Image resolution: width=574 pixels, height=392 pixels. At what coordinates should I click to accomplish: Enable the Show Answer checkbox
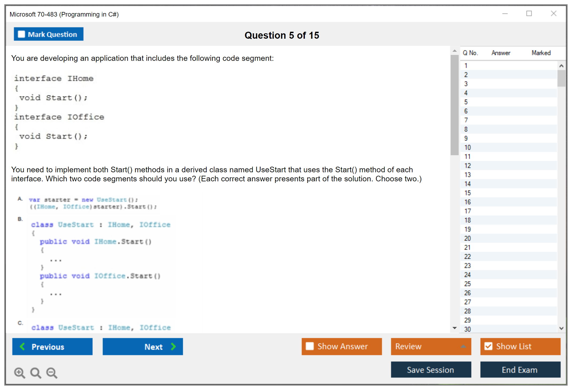point(310,346)
